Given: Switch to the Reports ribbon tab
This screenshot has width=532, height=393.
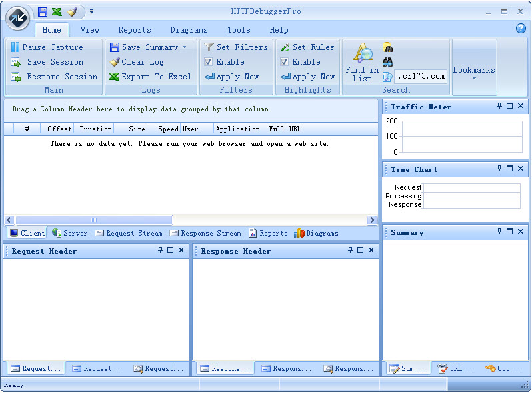Looking at the screenshot, I should (x=135, y=30).
